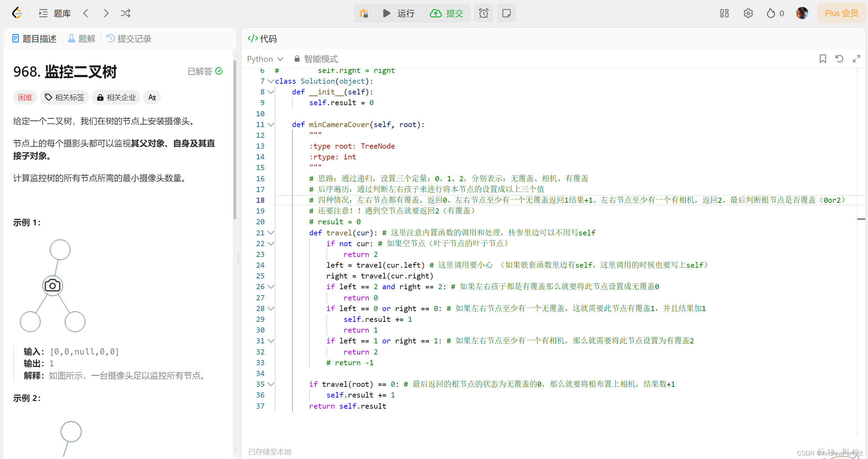Reset the code to default template

pyautogui.click(x=840, y=59)
